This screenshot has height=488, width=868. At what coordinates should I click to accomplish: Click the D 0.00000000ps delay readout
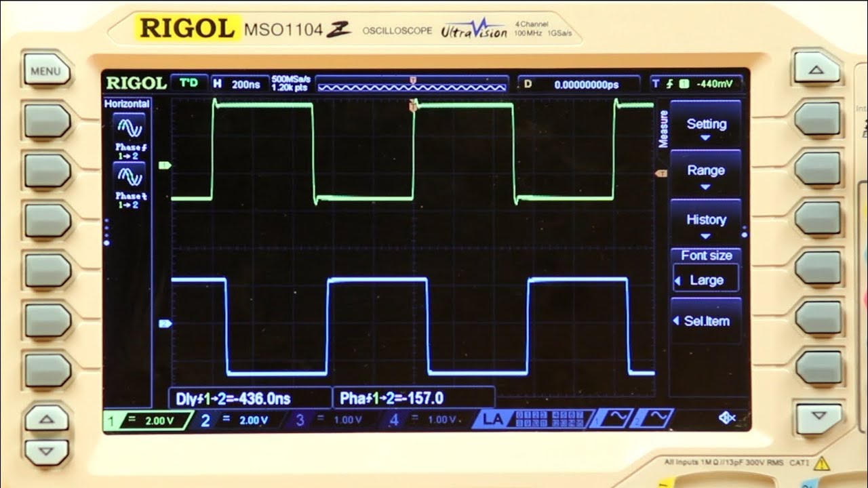tap(578, 84)
